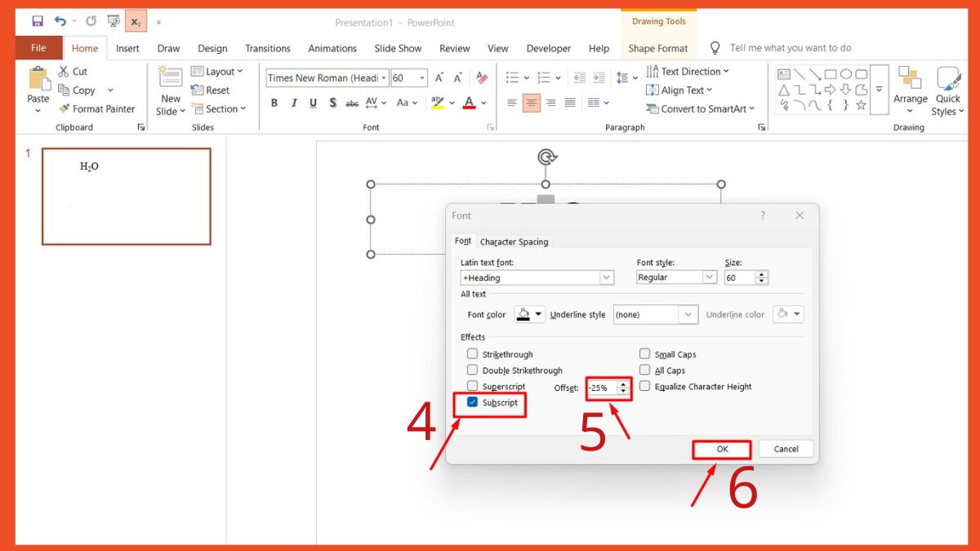
Task: Click Justify paragraph icon
Action: (570, 103)
